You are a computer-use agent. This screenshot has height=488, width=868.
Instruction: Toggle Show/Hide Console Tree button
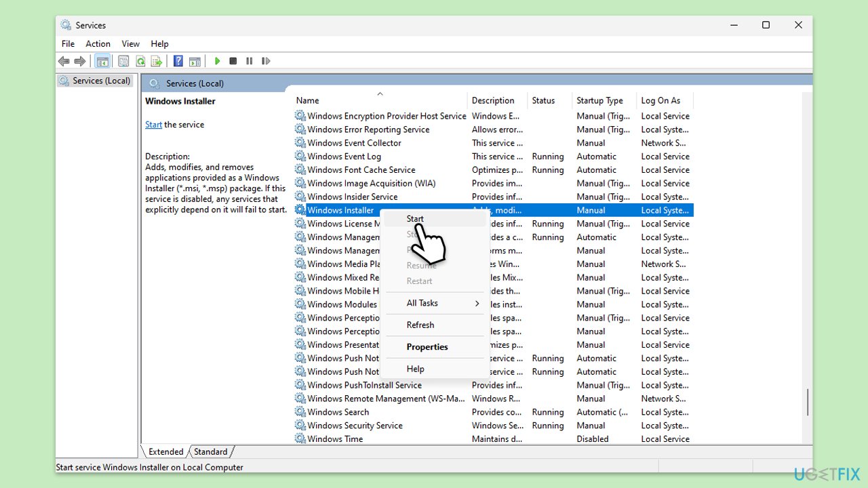click(x=102, y=61)
